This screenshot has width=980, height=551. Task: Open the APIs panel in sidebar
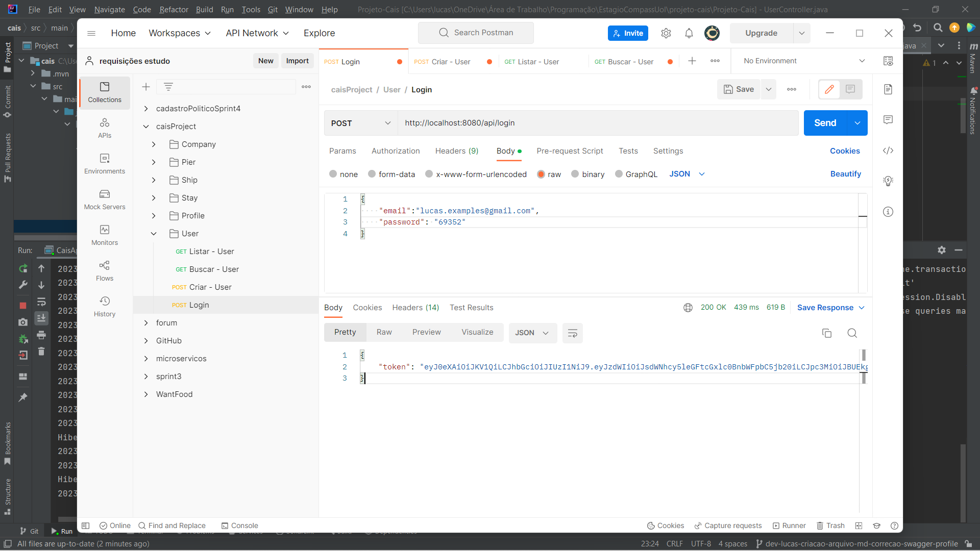104,128
